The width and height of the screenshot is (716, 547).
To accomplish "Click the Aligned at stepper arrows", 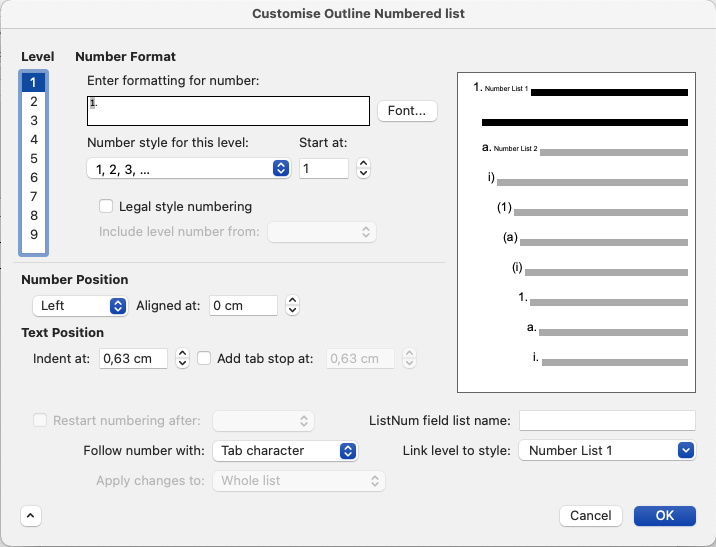I will pyautogui.click(x=292, y=305).
